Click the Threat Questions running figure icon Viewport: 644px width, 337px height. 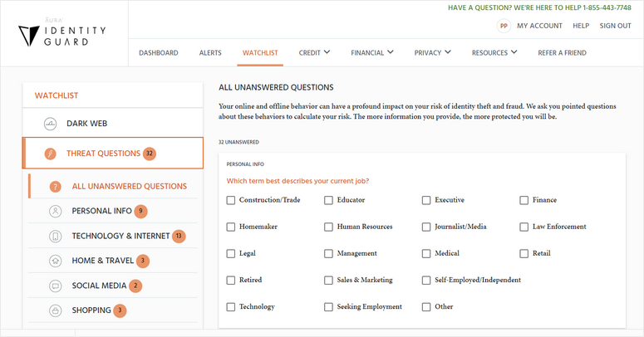50,154
